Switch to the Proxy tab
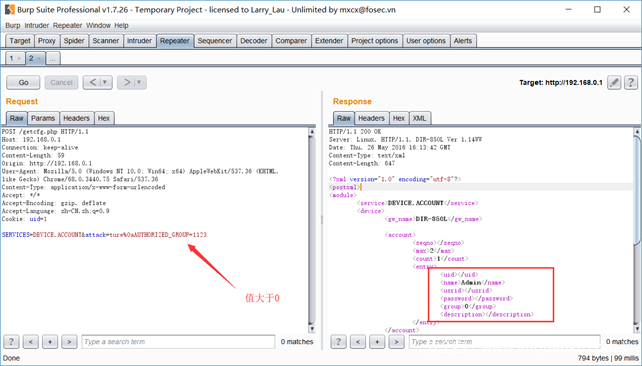 [x=47, y=41]
